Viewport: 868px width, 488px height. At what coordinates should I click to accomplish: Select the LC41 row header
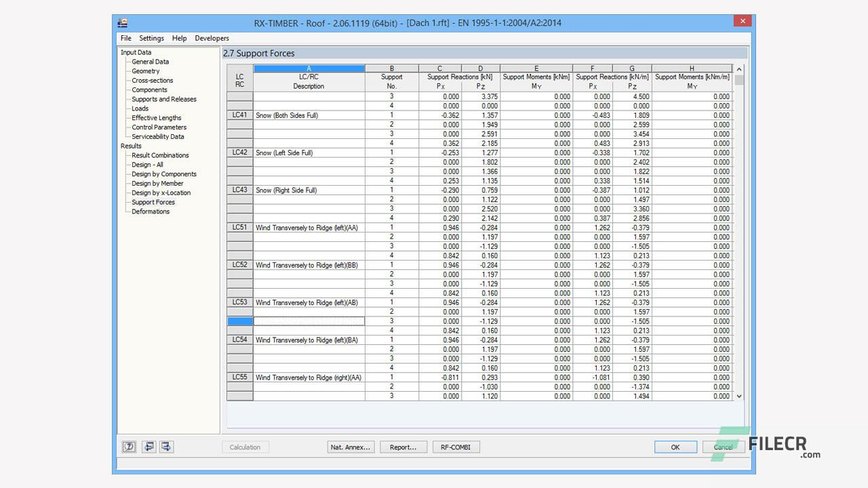239,115
